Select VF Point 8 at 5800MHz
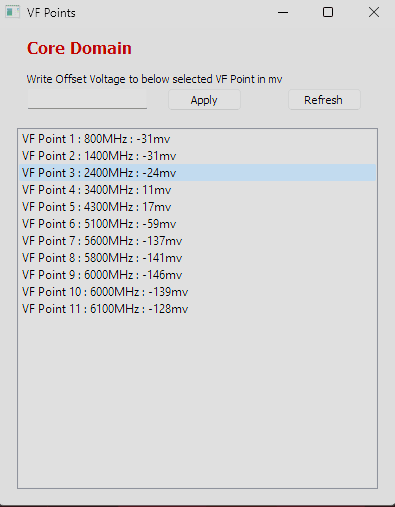The height and width of the screenshot is (507, 395). coord(197,258)
